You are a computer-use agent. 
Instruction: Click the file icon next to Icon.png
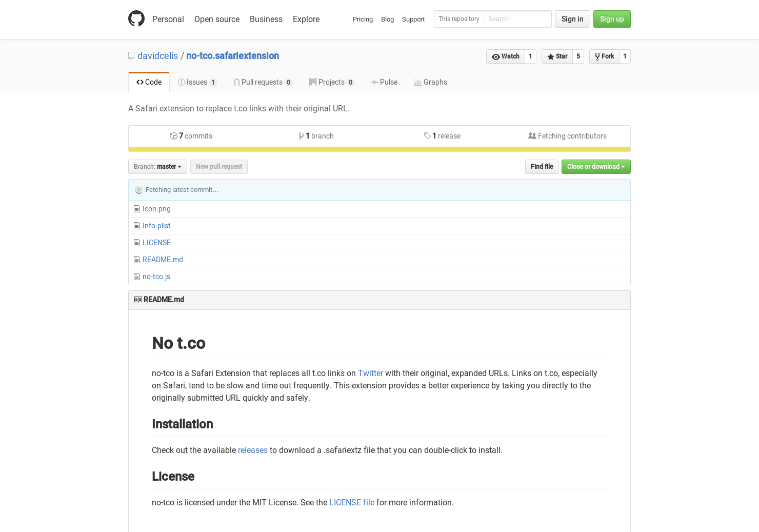(x=137, y=209)
